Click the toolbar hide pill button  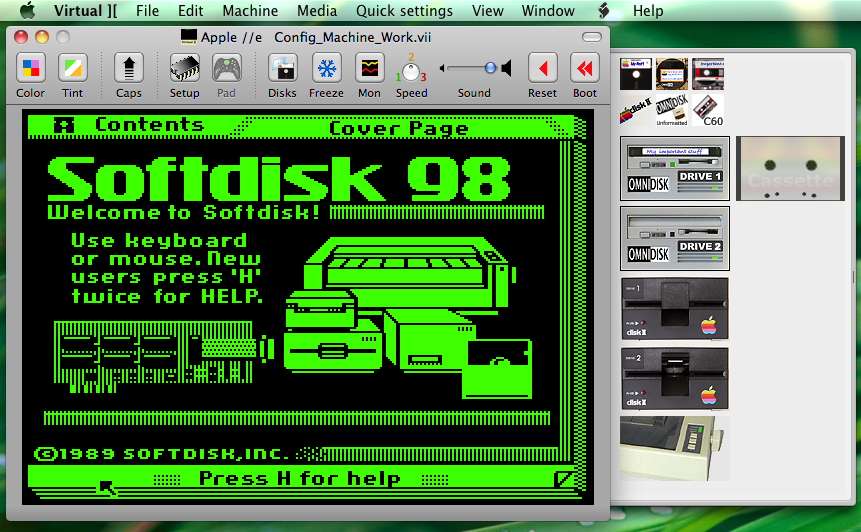coord(591,37)
